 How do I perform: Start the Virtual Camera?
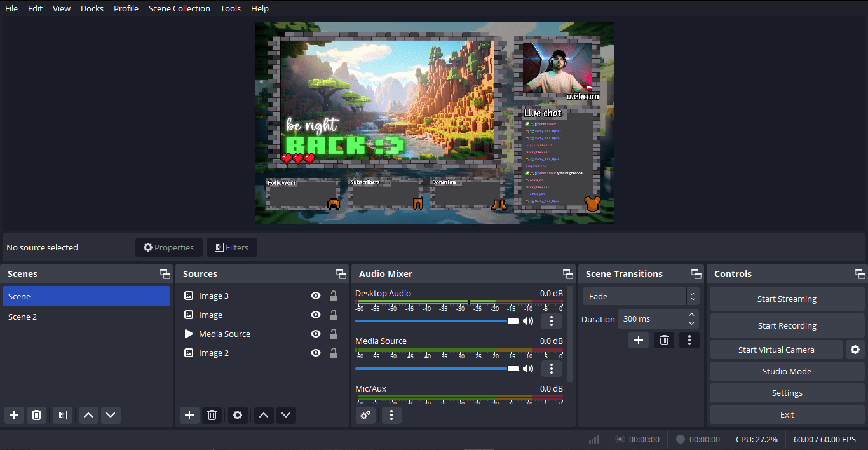[776, 350]
